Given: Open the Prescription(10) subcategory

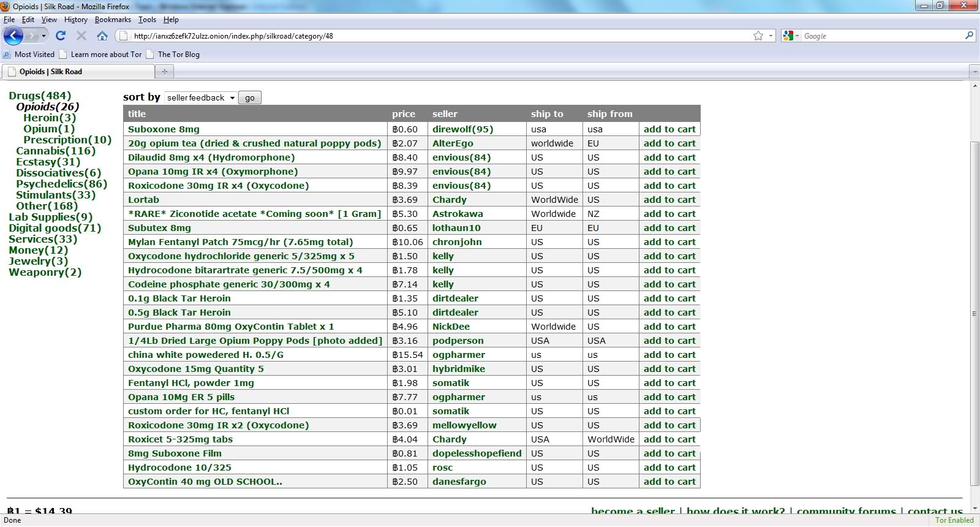Looking at the screenshot, I should 67,140.
